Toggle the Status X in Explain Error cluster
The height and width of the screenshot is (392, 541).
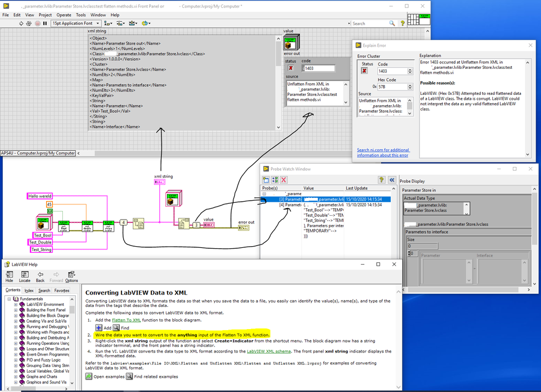tap(364, 70)
